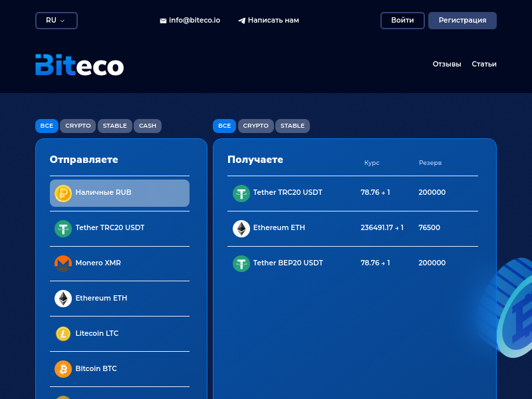
Task: Choose Tether BEP20 USDT to receive
Action: coord(353,263)
